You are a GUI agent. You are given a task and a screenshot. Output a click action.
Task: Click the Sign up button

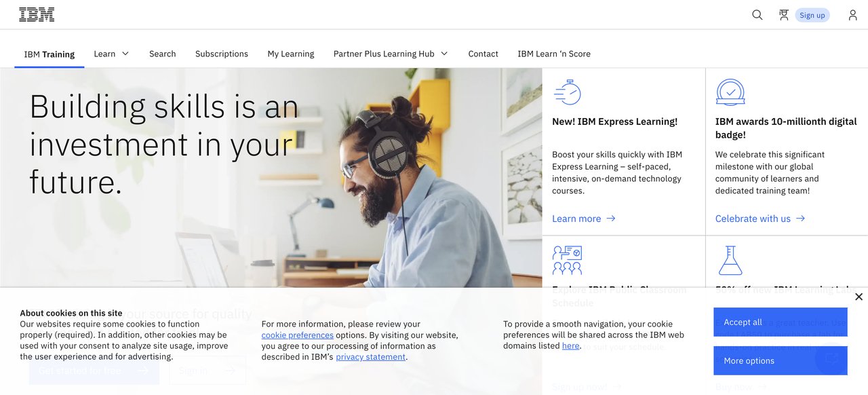(x=812, y=15)
